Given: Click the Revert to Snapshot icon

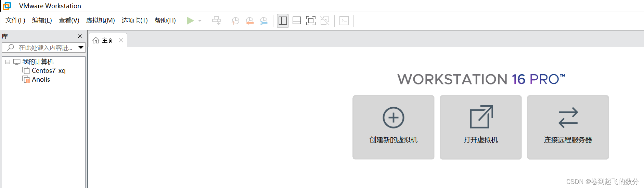Looking at the screenshot, I should pyautogui.click(x=249, y=21).
